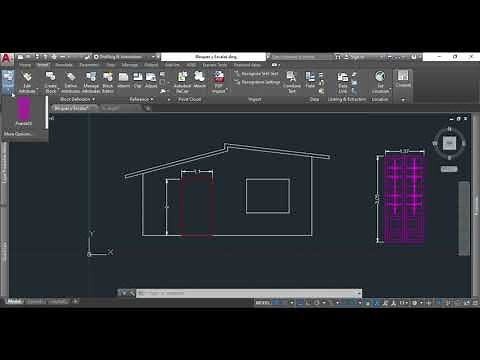Switch to the Parametric ribbon tab
Image resolution: width=480 pixels, height=360 pixels.
pos(89,65)
